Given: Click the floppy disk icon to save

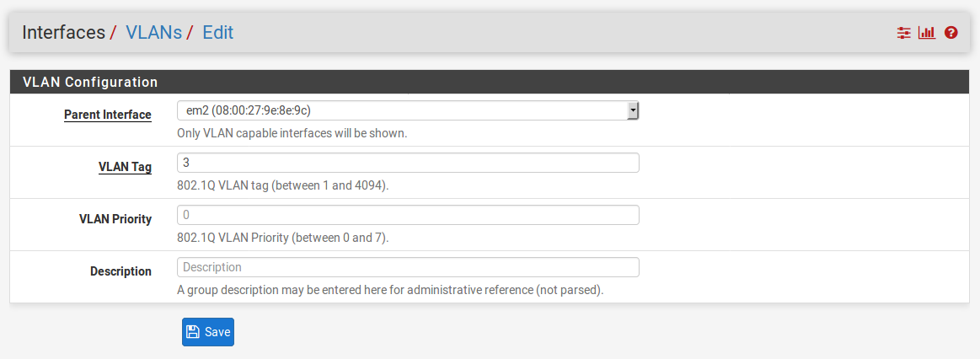Looking at the screenshot, I should pyautogui.click(x=192, y=332).
